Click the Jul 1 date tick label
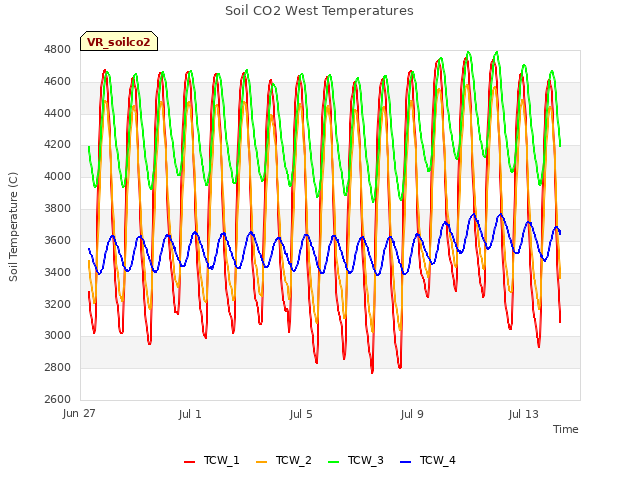The width and height of the screenshot is (640, 480). coord(190,414)
